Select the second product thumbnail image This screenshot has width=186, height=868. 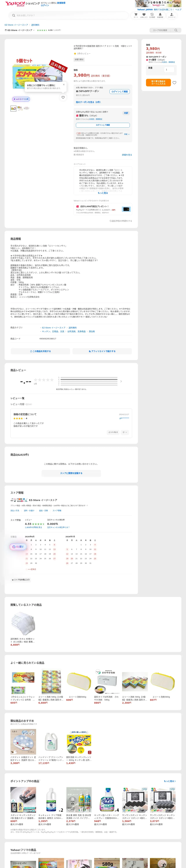click(20, 108)
